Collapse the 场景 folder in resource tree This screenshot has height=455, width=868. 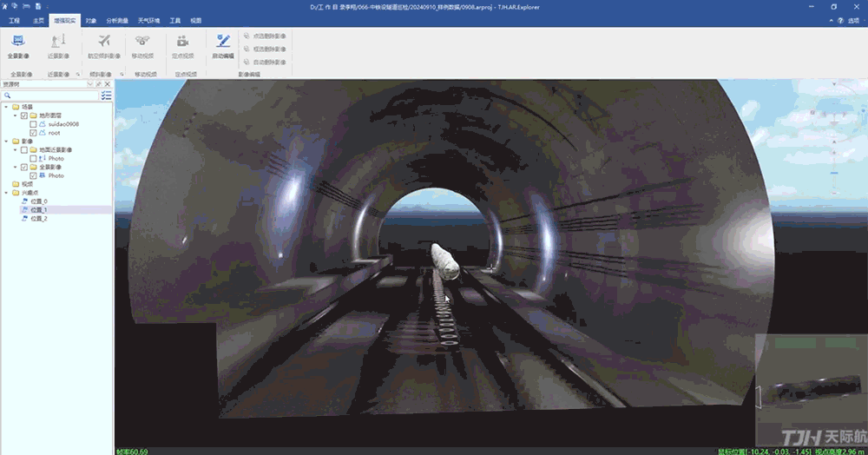tap(6, 107)
